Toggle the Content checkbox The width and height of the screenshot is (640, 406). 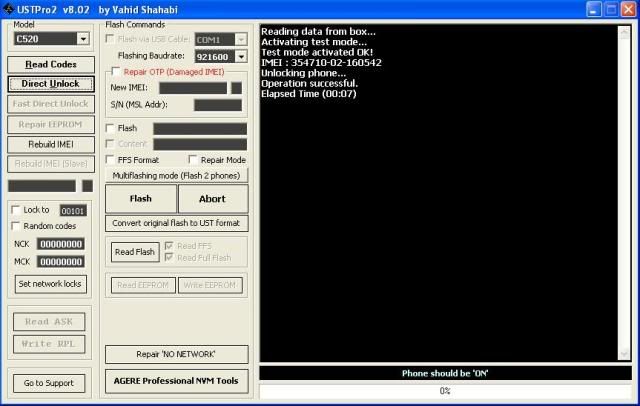tap(110, 144)
